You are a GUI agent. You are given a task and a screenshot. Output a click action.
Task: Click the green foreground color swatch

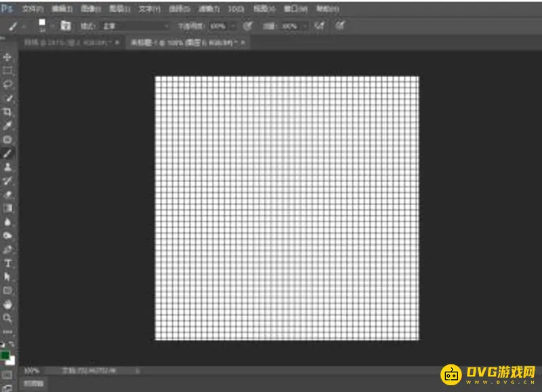(5, 355)
